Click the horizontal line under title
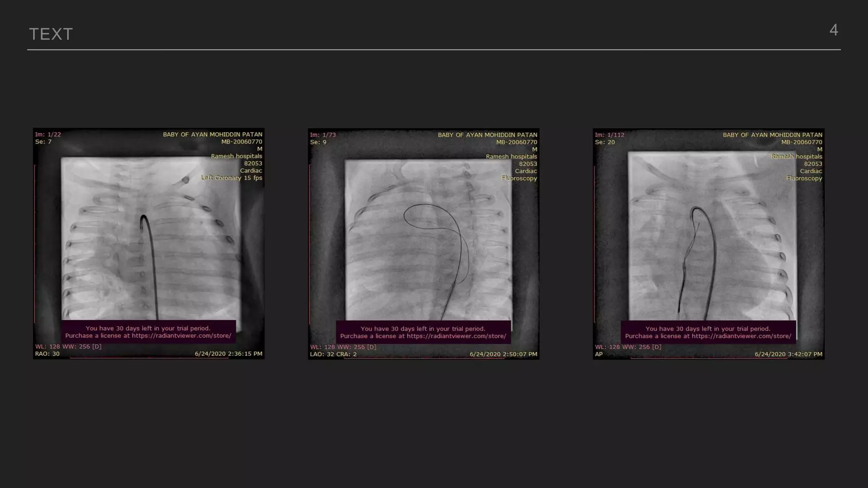This screenshot has height=488, width=868. [x=434, y=50]
